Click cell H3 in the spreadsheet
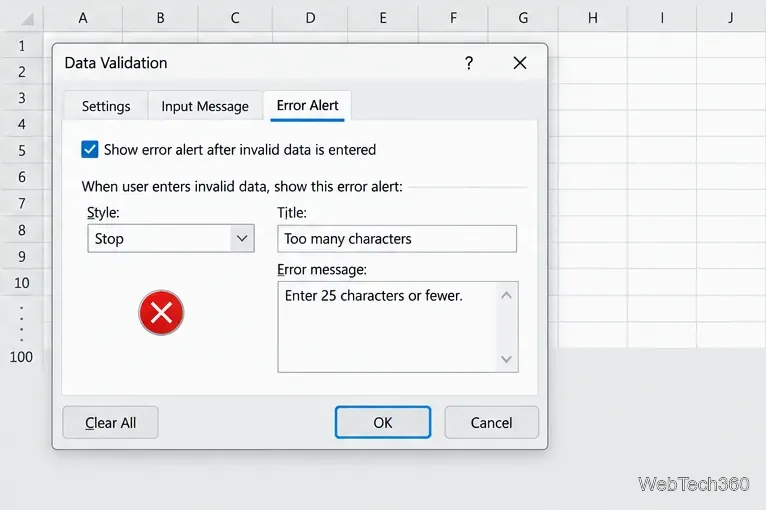Screen dimensions: 766x510 [x=593, y=98]
